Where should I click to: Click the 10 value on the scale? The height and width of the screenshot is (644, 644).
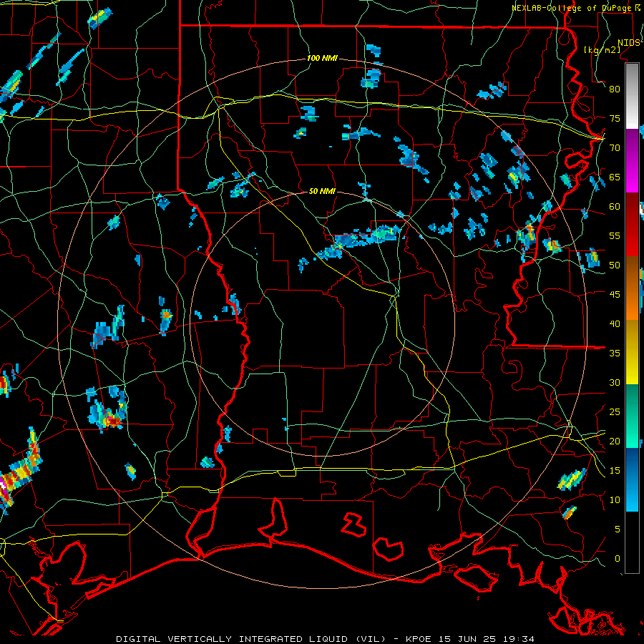click(615, 500)
